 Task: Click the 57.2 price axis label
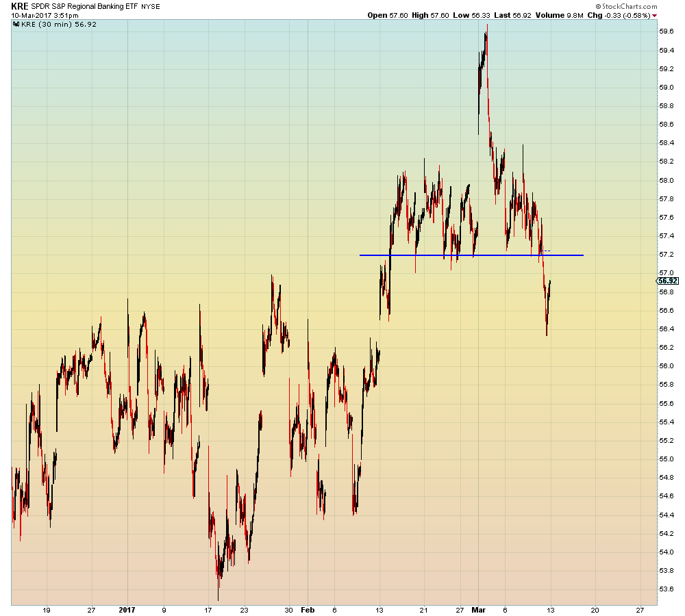(667, 255)
